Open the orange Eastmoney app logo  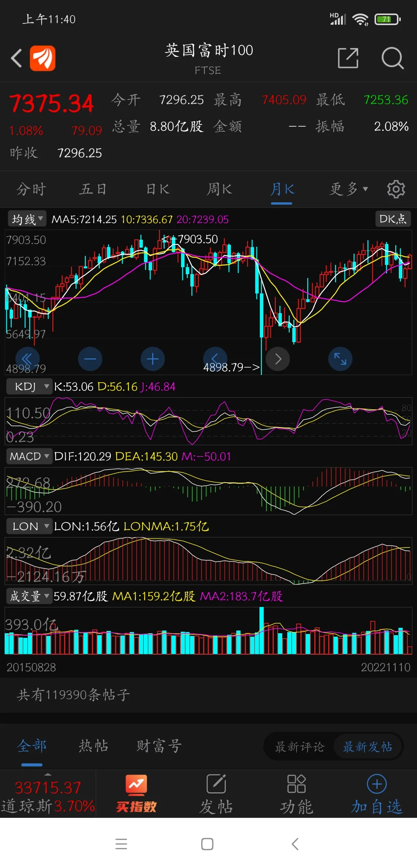pyautogui.click(x=42, y=58)
